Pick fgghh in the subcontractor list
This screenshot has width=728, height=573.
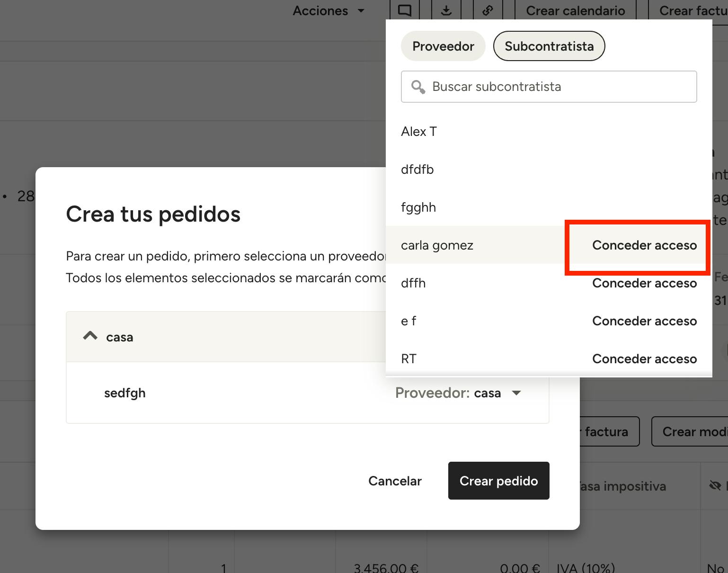click(418, 207)
